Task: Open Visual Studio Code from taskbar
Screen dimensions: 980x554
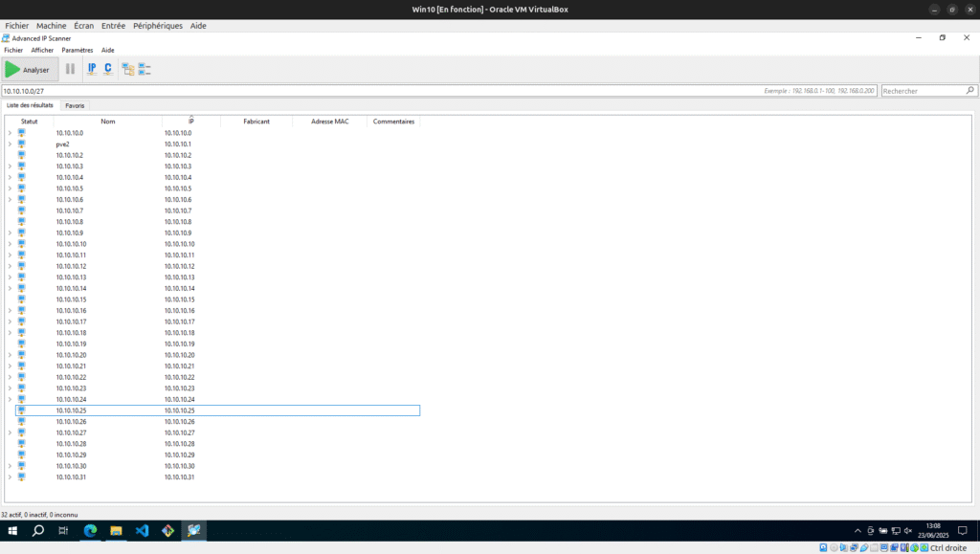Action: (x=142, y=530)
